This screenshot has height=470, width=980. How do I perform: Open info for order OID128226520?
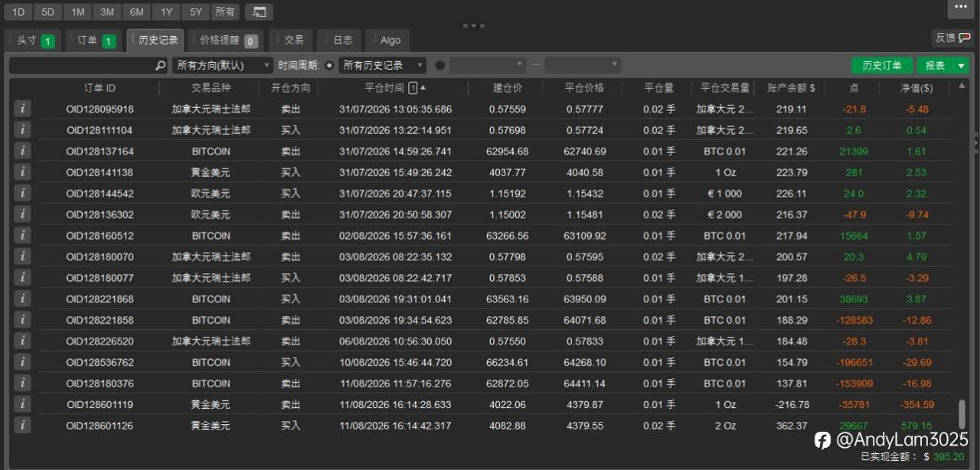22,341
